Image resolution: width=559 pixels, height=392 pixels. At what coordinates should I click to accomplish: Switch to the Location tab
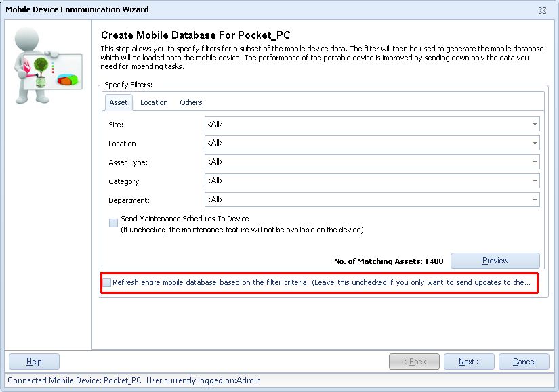154,102
